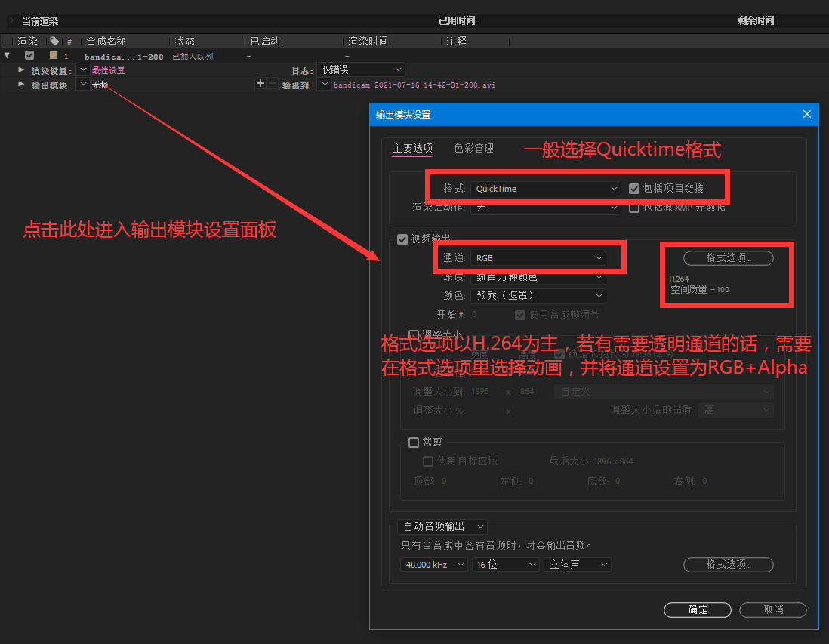This screenshot has width=829, height=644.
Task: Open the 通道 dropdown set to RGB
Action: pyautogui.click(x=538, y=258)
